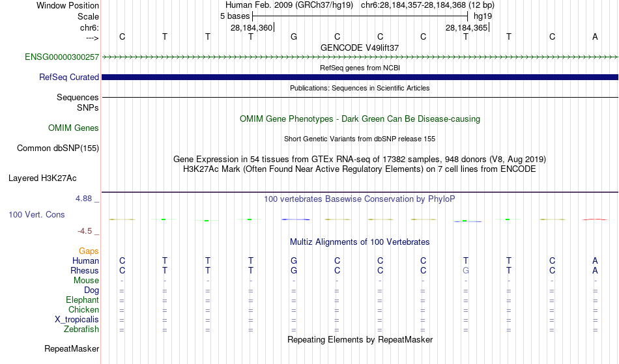Click the grey mismatched G in the Rhesus row
This screenshot has width=619, height=364.
(466, 270)
